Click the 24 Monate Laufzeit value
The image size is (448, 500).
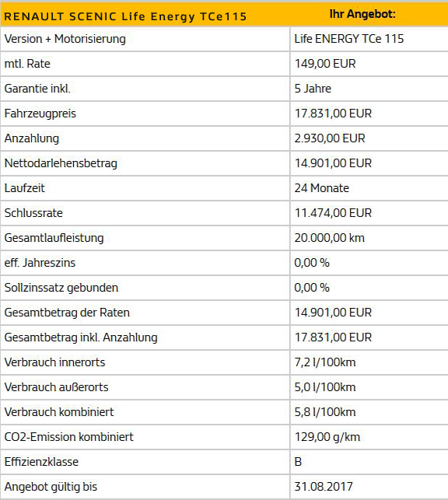point(322,188)
